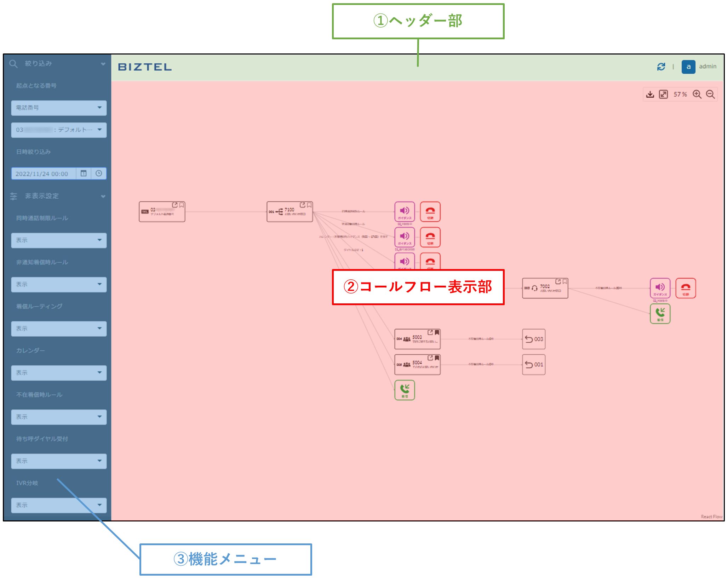Image resolution: width=728 pixels, height=582 pixels.
Task: Select the 5004 group node box
Action: click(418, 365)
